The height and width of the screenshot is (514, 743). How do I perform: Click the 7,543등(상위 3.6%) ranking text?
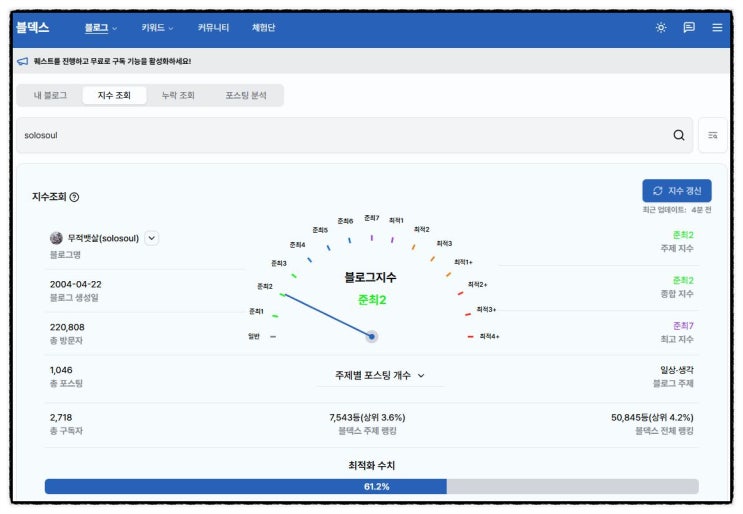pyautogui.click(x=367, y=417)
